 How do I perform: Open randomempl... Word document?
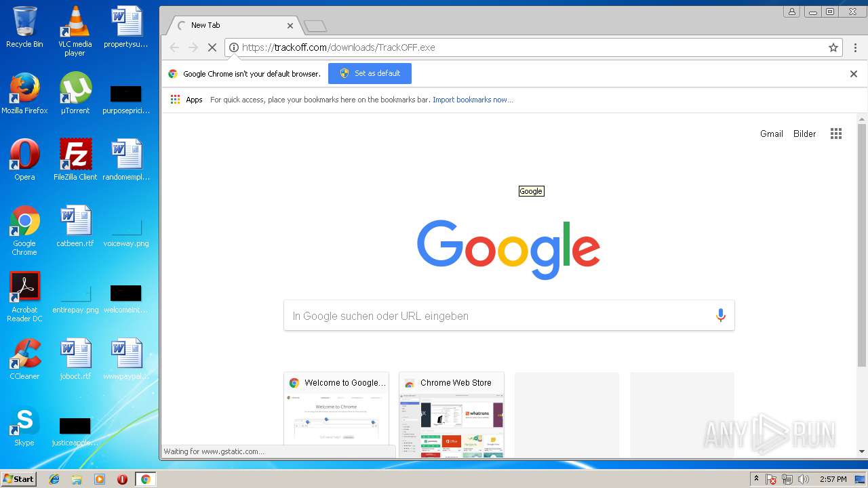(126, 160)
